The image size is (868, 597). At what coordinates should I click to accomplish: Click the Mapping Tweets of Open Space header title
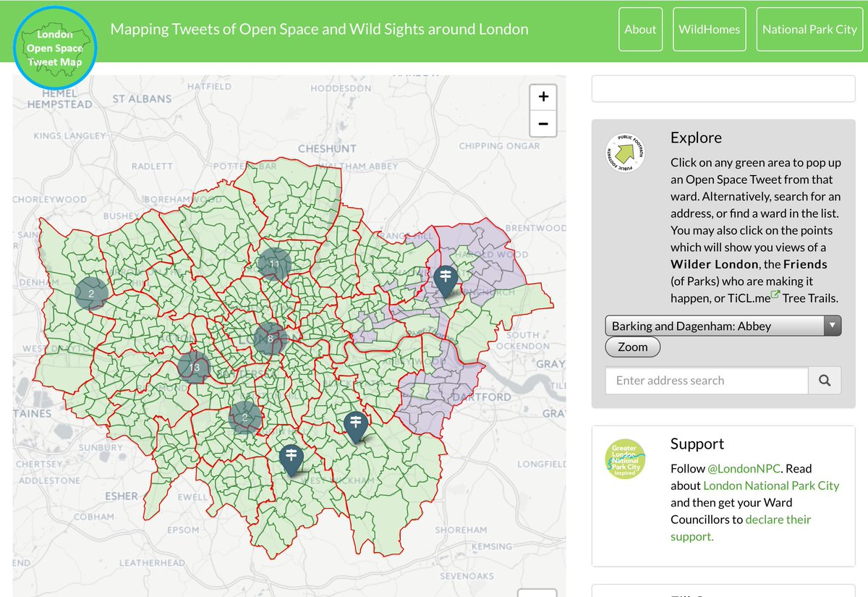[x=319, y=30]
